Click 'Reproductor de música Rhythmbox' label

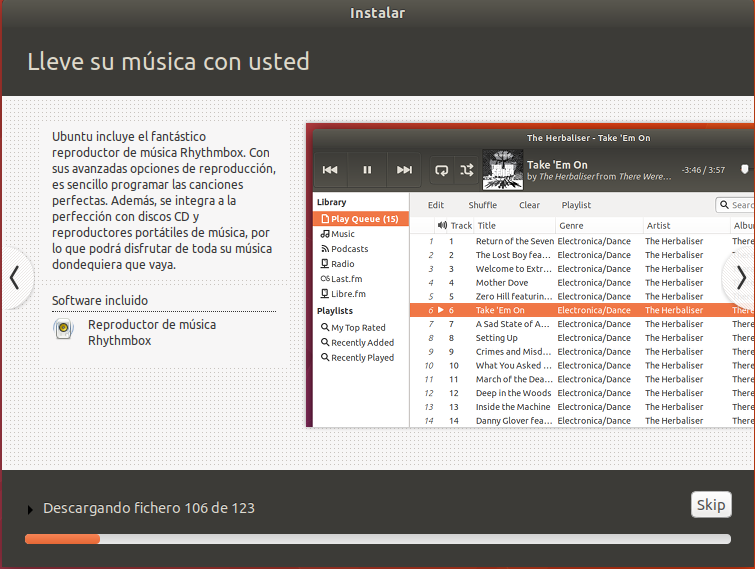point(152,333)
